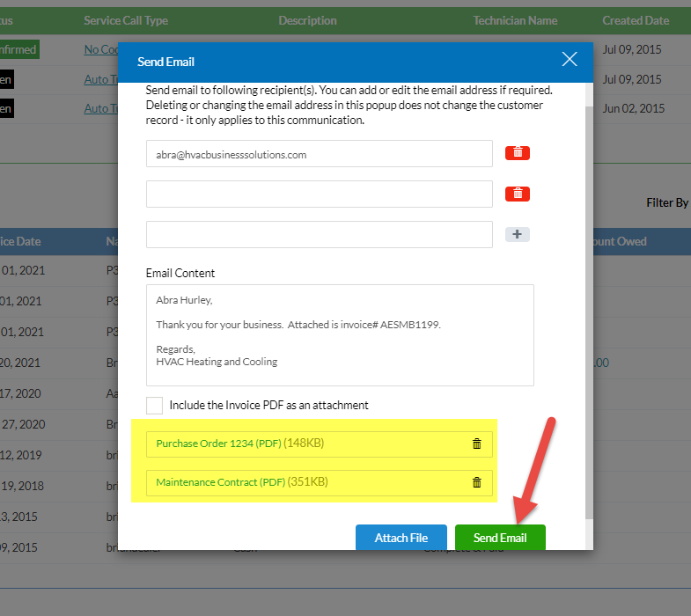
Task: Click the first recipient email address field
Action: 319,154
